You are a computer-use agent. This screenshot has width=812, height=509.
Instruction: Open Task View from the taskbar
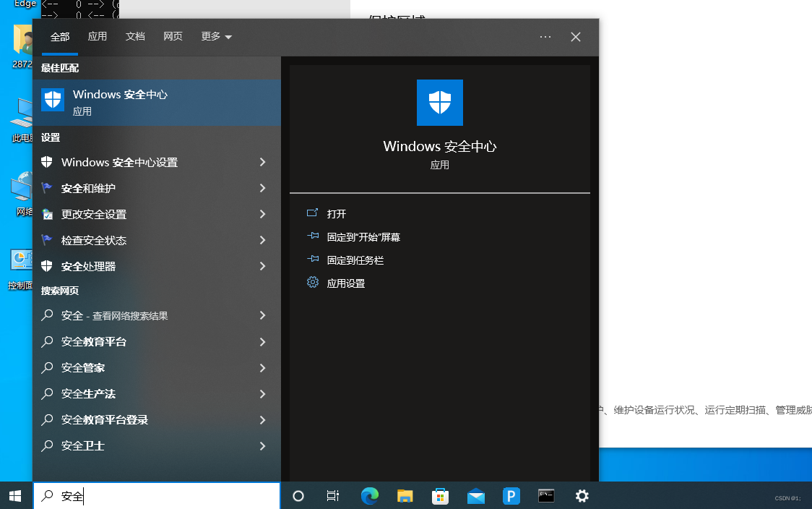point(333,496)
